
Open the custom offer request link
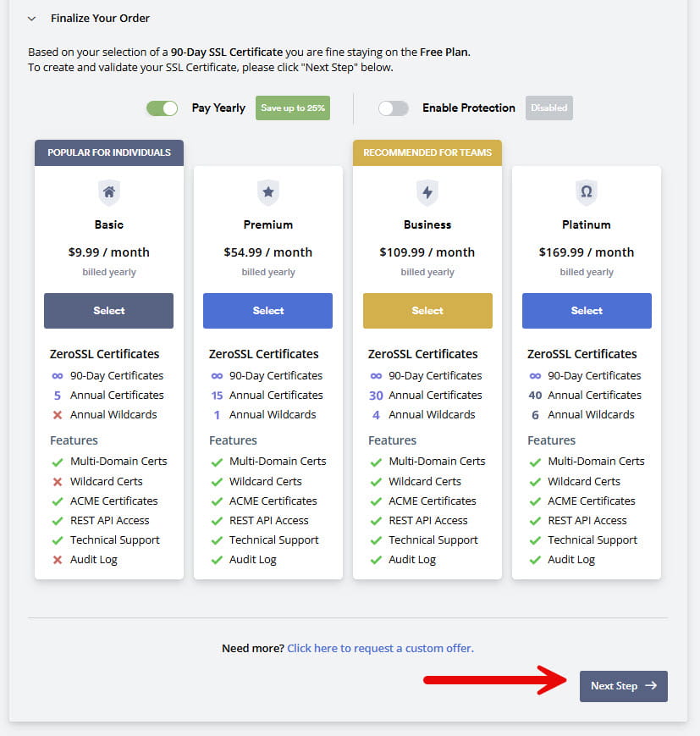tap(381, 648)
